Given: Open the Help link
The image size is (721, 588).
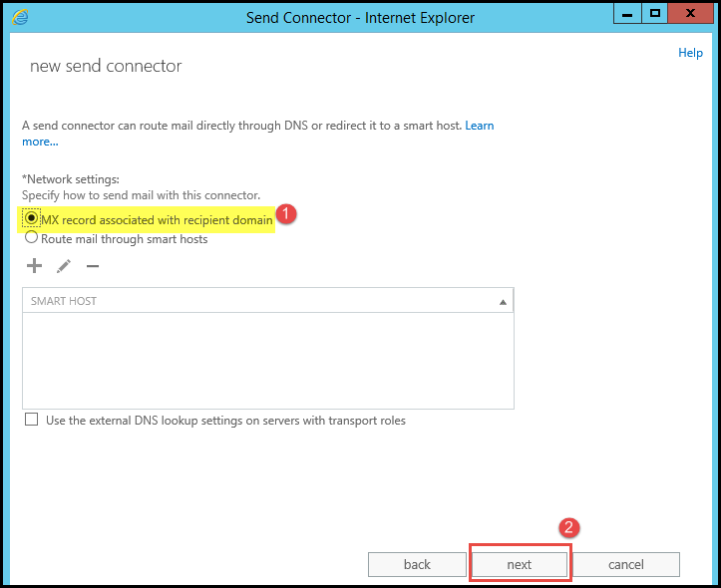Looking at the screenshot, I should 690,53.
